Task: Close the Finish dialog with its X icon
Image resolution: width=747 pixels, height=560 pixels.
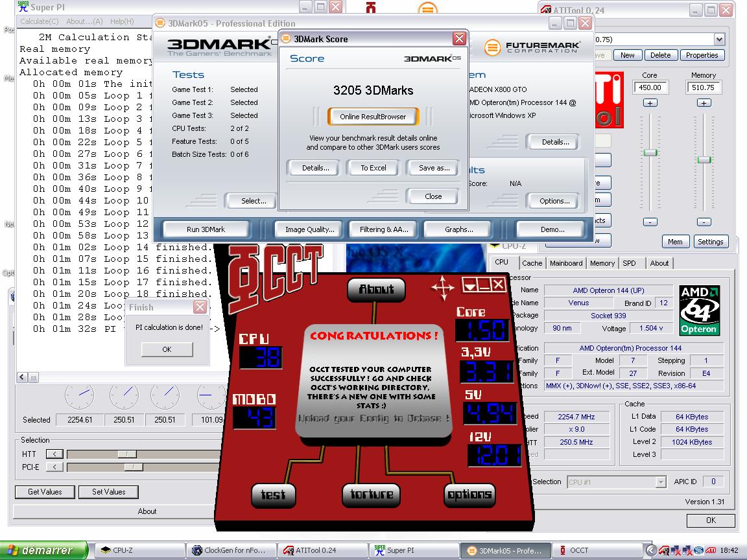Action: click(200, 307)
